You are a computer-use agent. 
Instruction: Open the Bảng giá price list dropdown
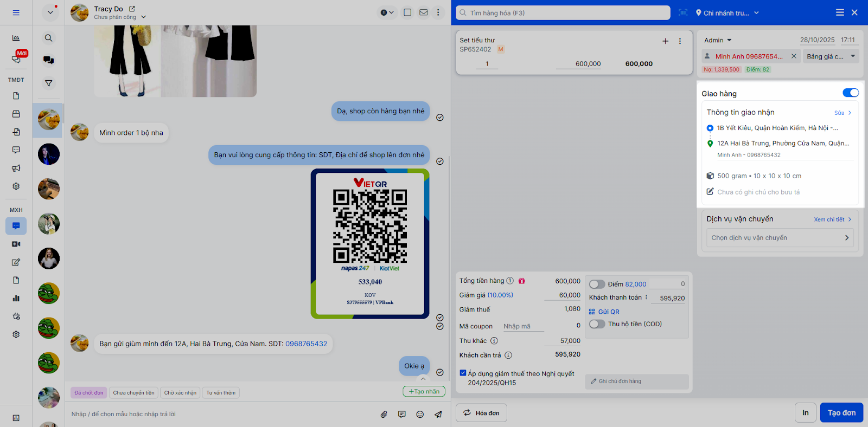point(831,56)
